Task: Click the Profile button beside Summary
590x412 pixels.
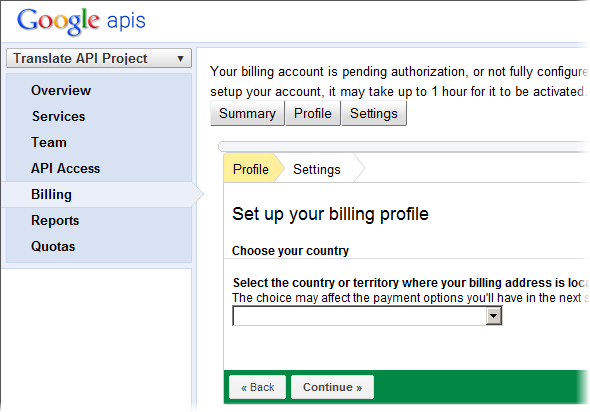Action: [x=313, y=114]
